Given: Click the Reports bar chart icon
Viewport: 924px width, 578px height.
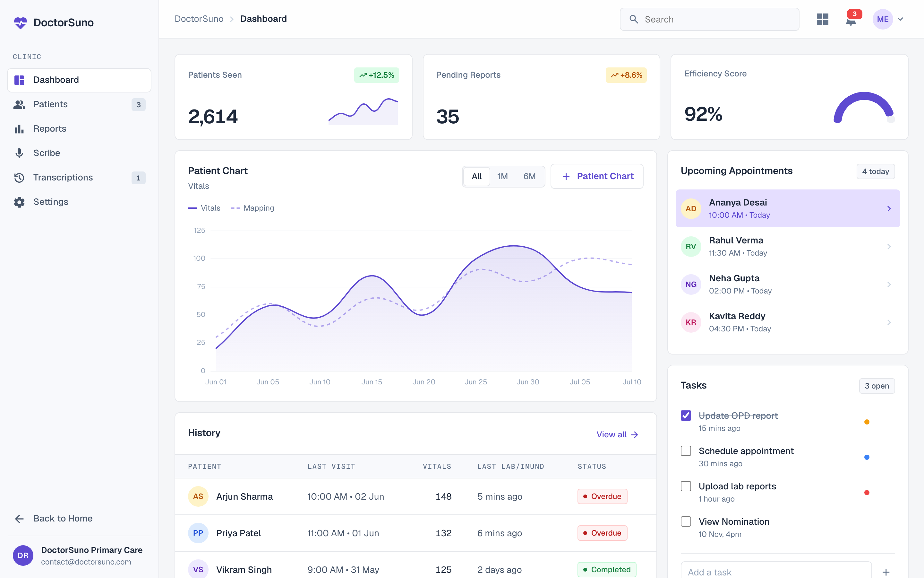Looking at the screenshot, I should (19, 129).
